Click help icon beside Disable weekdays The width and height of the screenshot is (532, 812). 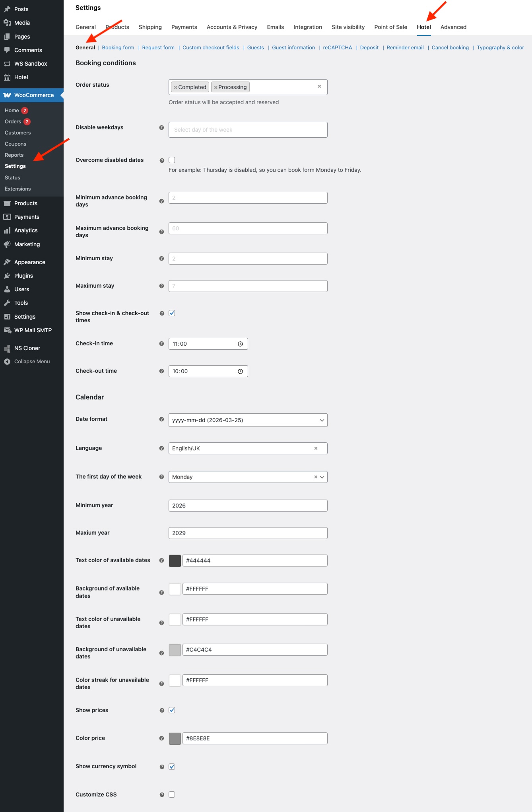point(161,128)
